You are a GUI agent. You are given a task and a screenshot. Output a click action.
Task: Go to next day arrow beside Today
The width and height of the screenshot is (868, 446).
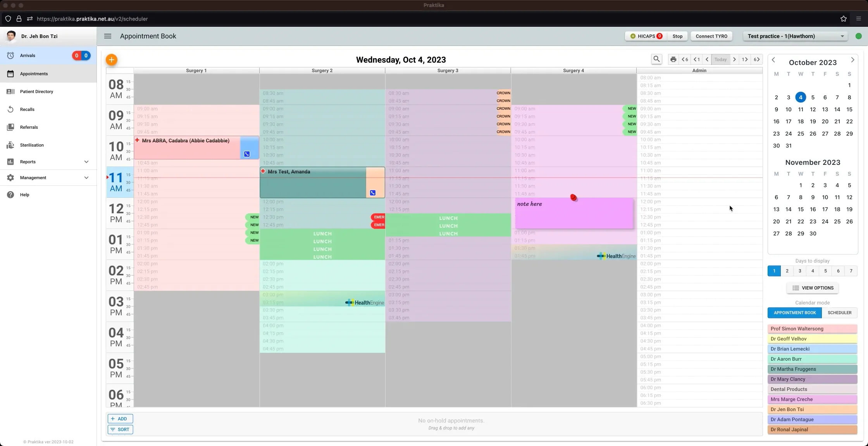[734, 59]
